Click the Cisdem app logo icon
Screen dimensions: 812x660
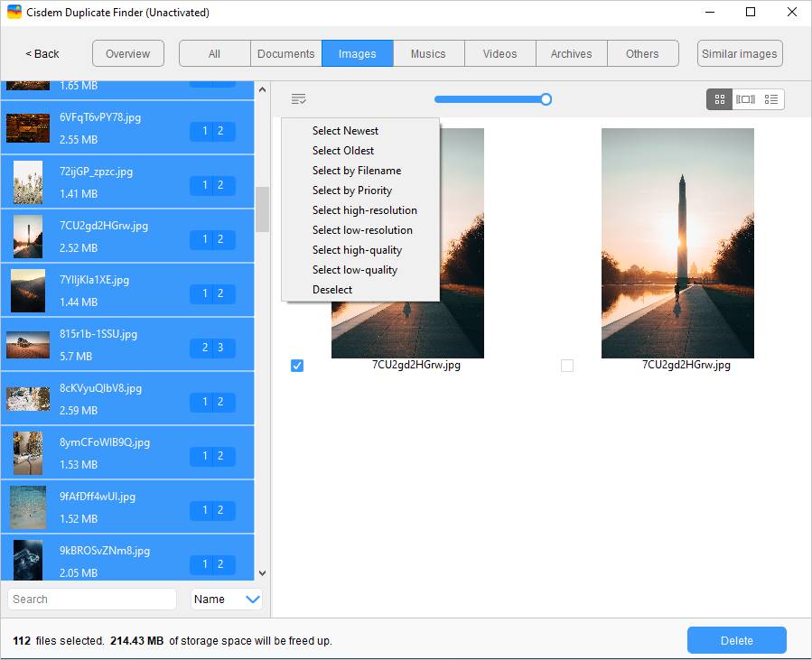[x=14, y=13]
